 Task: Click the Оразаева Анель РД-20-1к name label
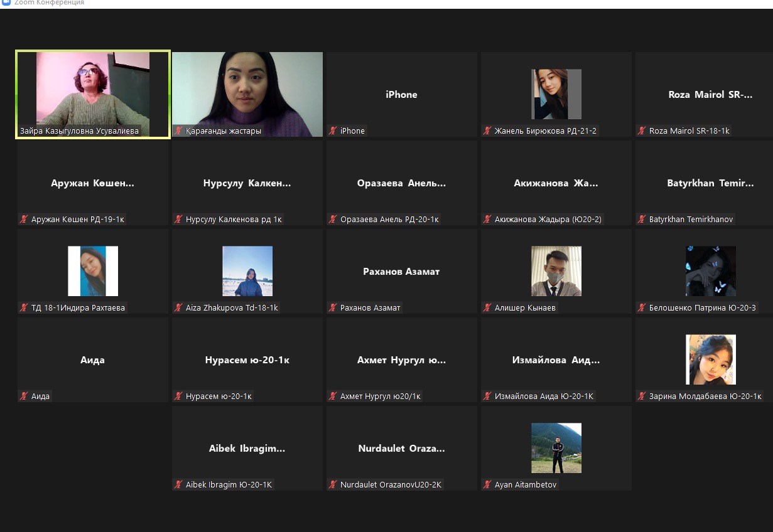389,220
